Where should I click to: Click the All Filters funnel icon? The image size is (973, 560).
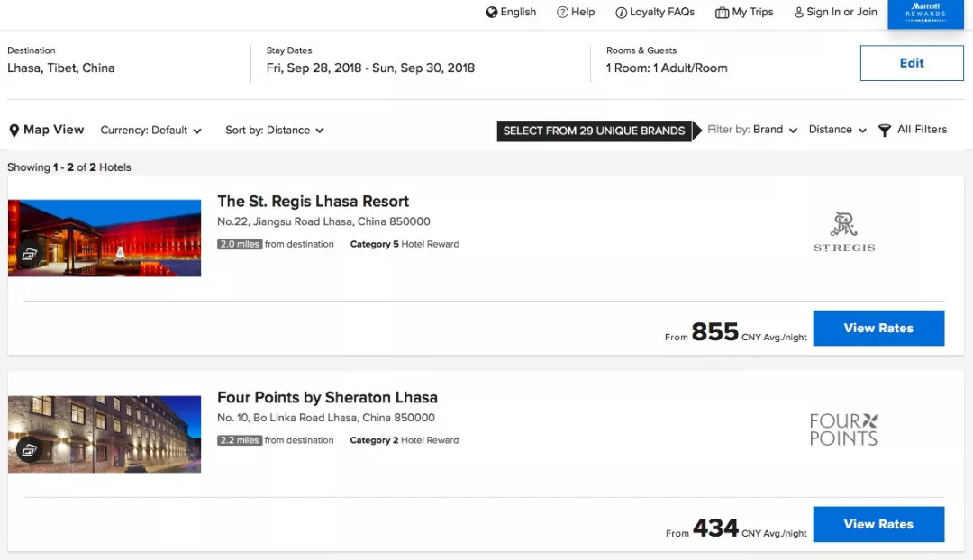(x=885, y=131)
